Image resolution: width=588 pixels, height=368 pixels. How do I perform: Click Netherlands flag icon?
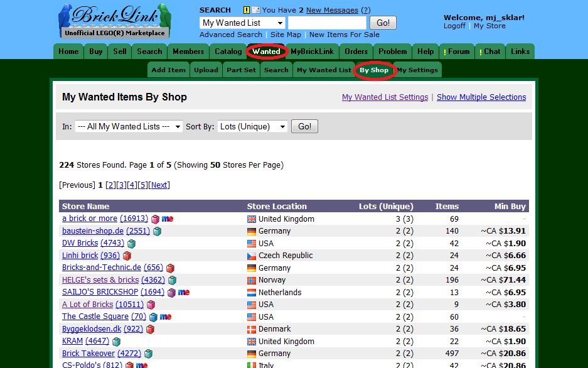[251, 293]
